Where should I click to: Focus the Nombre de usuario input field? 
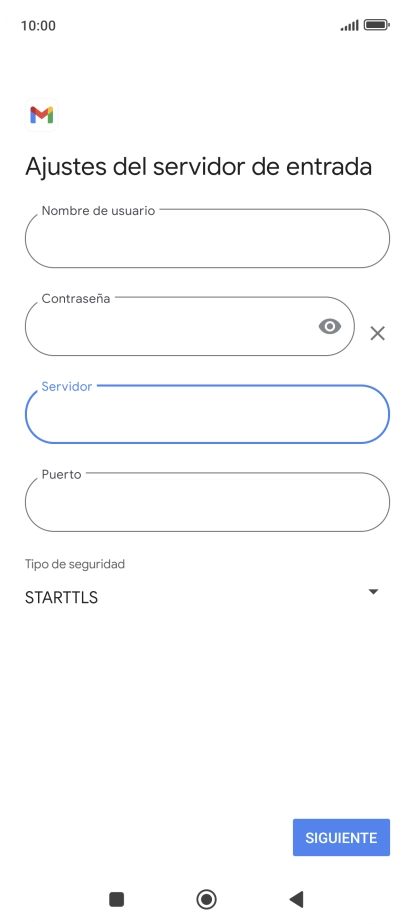(x=208, y=238)
